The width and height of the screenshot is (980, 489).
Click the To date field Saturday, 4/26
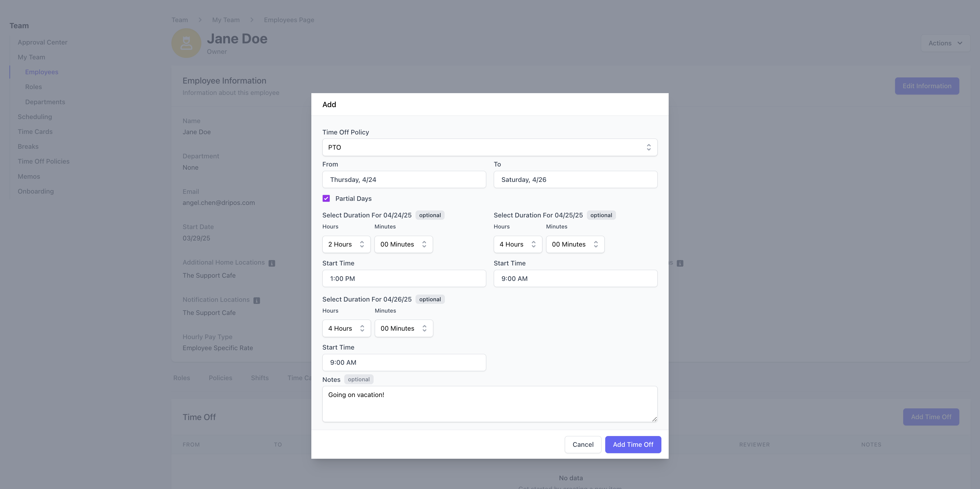point(575,180)
